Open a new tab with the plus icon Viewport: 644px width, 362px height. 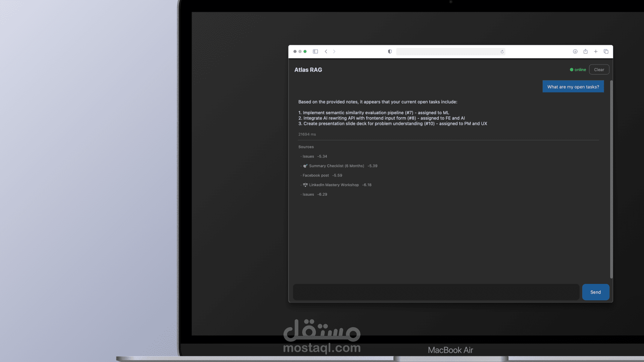point(596,51)
